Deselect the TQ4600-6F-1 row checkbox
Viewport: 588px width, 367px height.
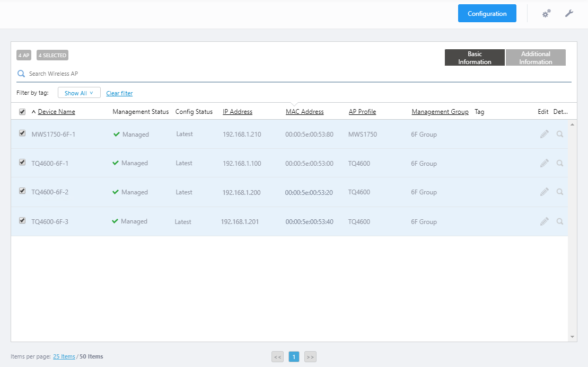[22, 162]
